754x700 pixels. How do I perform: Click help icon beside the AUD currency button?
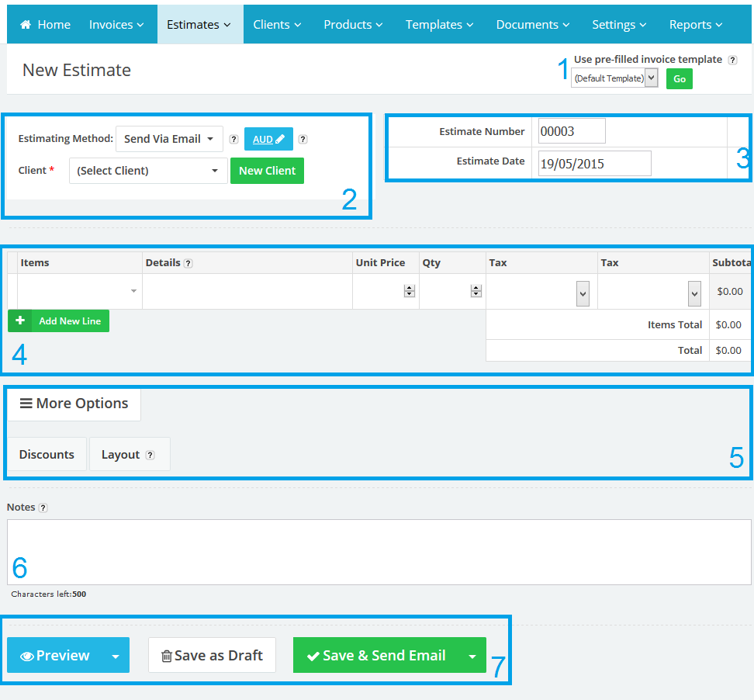coord(303,140)
